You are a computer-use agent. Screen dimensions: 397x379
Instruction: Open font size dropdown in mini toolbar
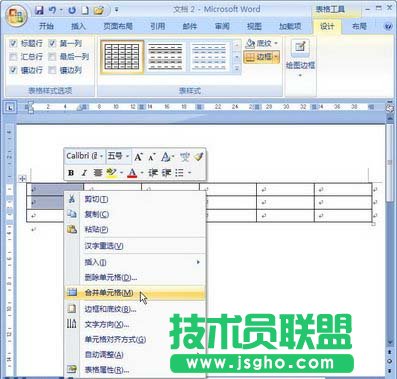[127, 156]
